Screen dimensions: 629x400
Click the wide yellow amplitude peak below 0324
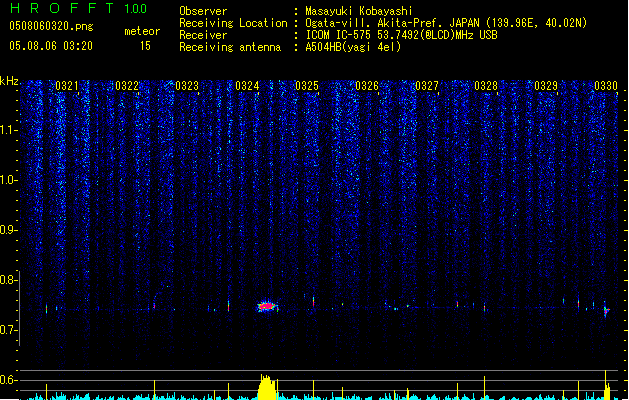point(267,387)
